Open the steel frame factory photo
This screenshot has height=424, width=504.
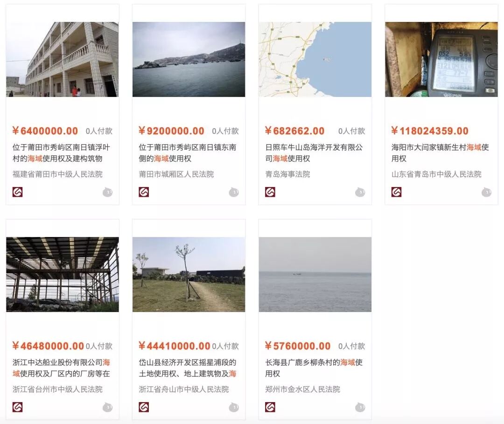(x=63, y=275)
